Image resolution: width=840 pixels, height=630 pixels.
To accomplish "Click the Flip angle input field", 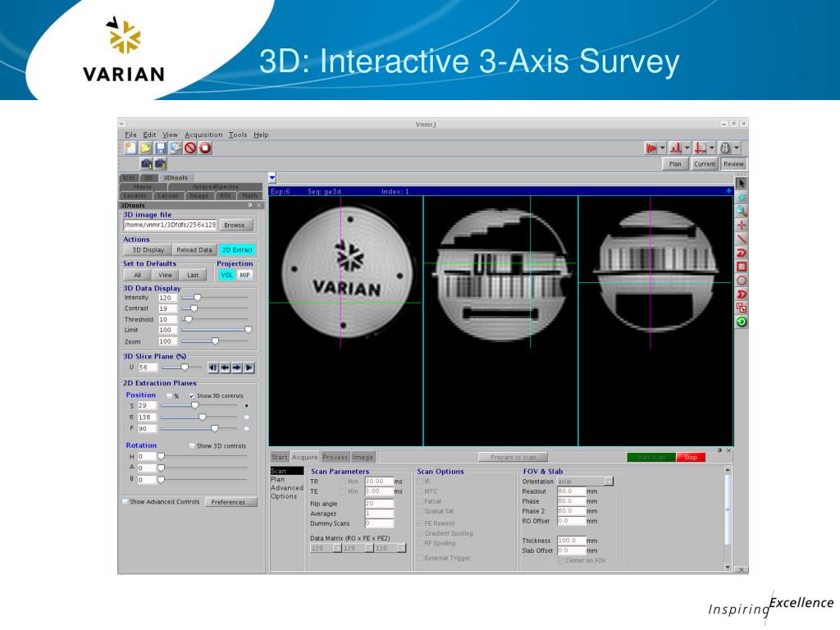I will click(x=379, y=504).
